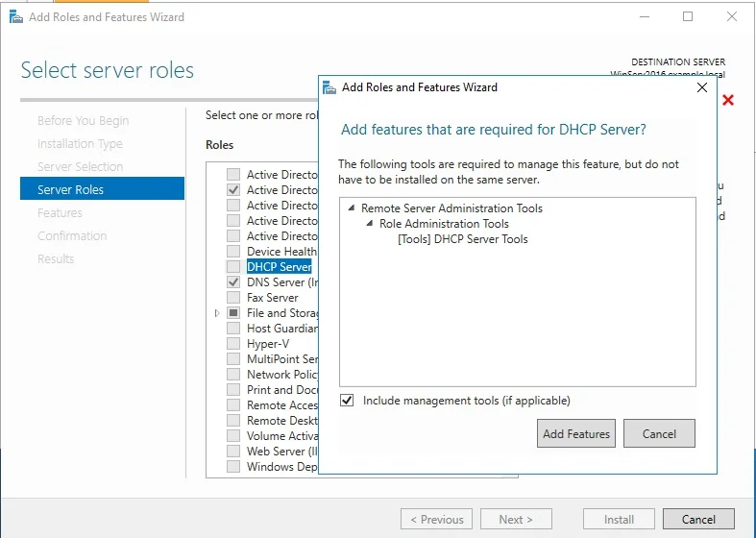This screenshot has width=756, height=538.
Task: Cancel the DHCP features dialog
Action: point(658,433)
